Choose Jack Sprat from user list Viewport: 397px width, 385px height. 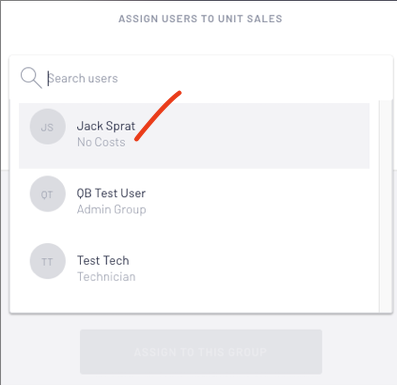[106, 126]
